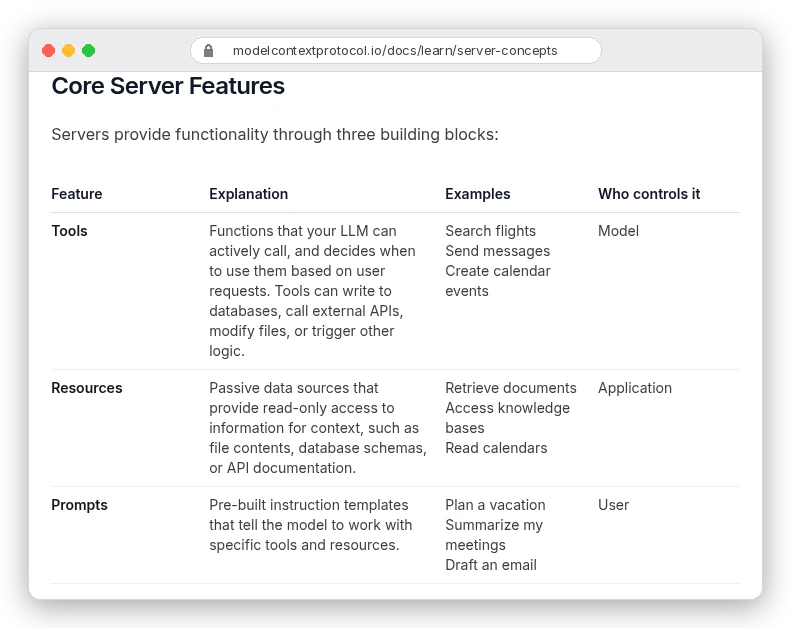Click the 'Read calendars' example
The width and height of the screenshot is (791, 628).
496,448
